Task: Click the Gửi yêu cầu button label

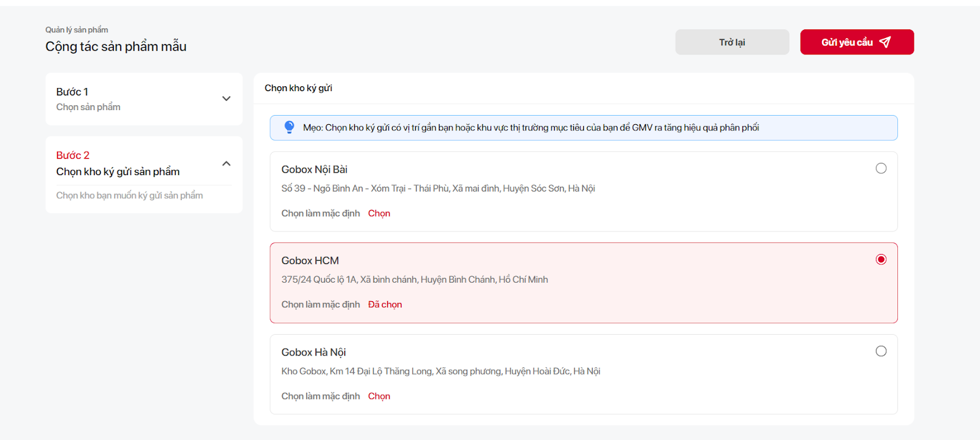Action: tap(847, 42)
